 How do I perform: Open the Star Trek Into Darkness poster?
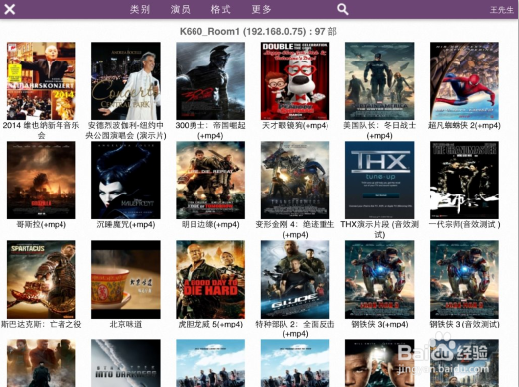click(x=126, y=363)
